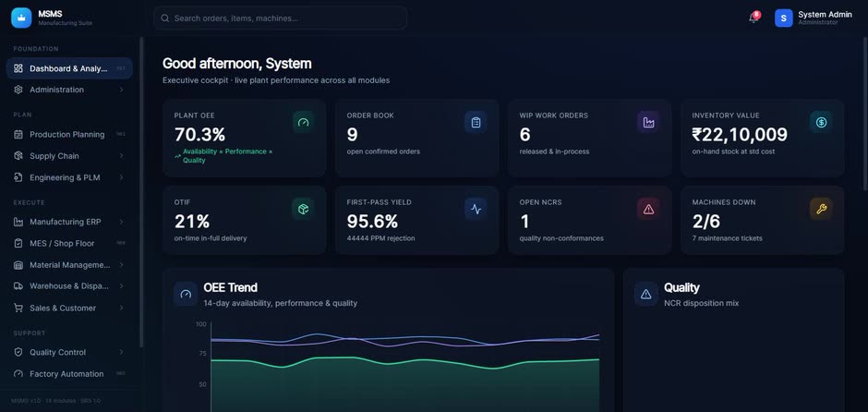The height and width of the screenshot is (412, 868).
Task: Click the OEE Trend gauge header icon
Action: pos(186,294)
